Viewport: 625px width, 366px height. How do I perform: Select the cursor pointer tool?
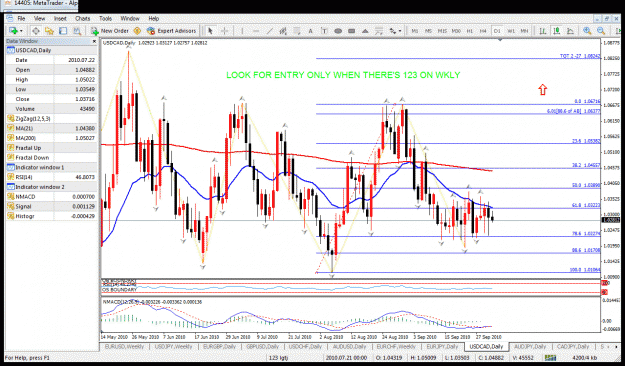point(210,31)
